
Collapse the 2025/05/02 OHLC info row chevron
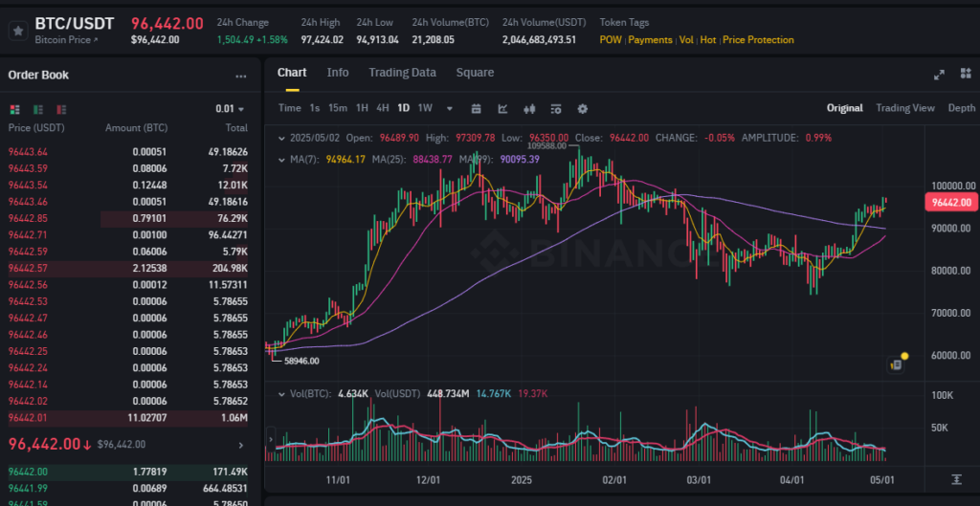tap(281, 138)
